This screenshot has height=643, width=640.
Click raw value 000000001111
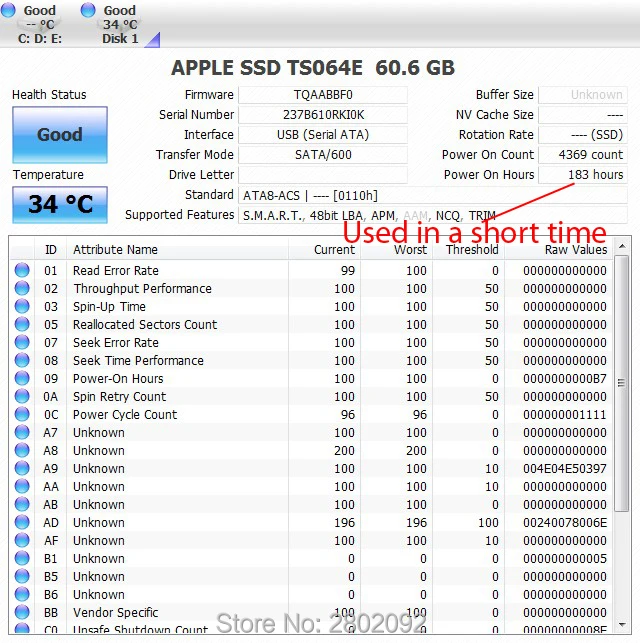565,414
